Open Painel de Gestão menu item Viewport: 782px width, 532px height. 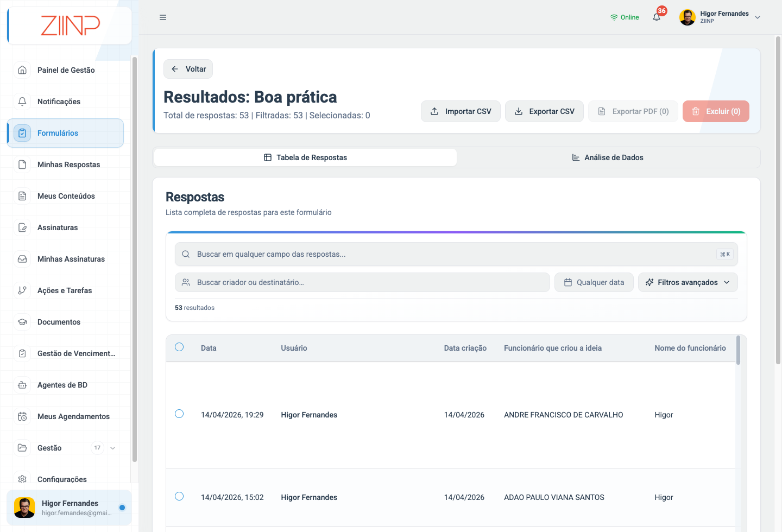pyautogui.click(x=66, y=70)
